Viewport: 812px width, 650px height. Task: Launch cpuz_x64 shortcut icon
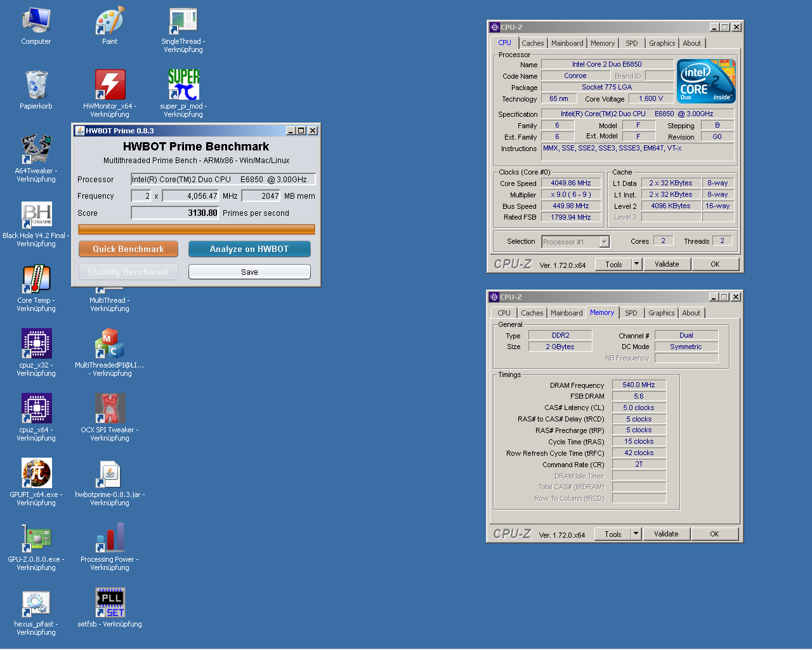click(36, 409)
